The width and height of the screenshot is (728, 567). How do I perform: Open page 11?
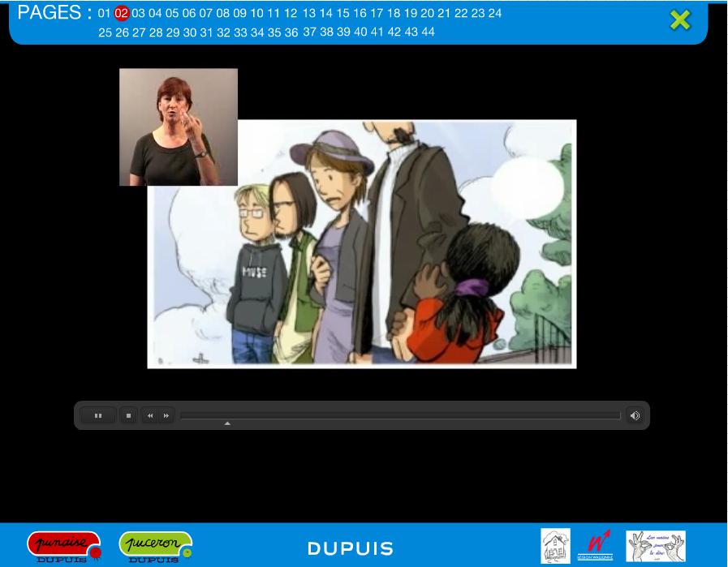click(274, 13)
